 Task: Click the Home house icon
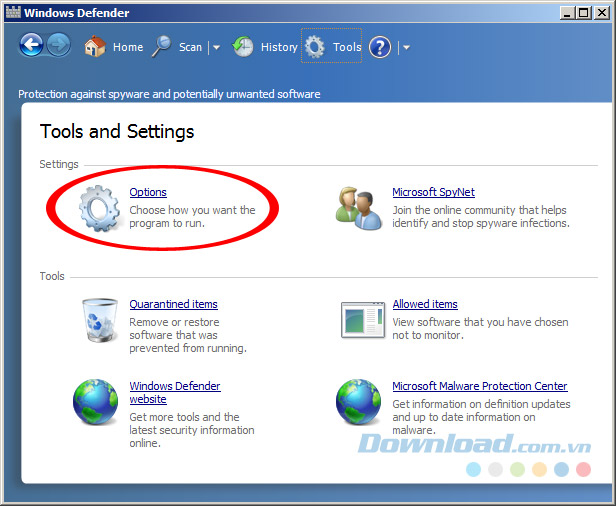(95, 46)
